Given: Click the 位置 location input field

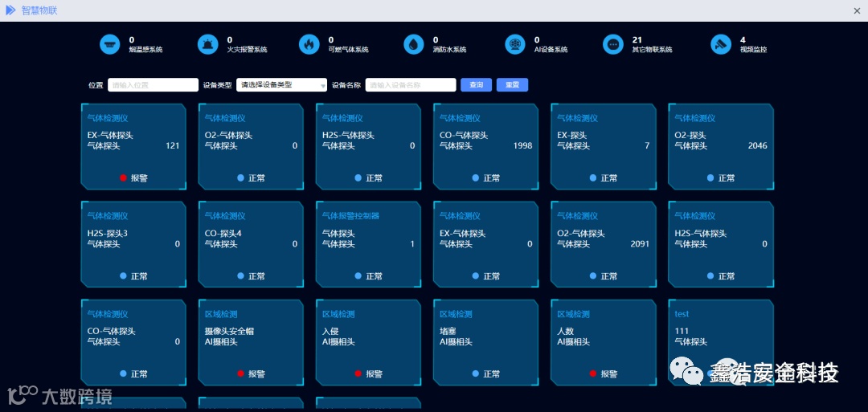Looking at the screenshot, I should [153, 85].
